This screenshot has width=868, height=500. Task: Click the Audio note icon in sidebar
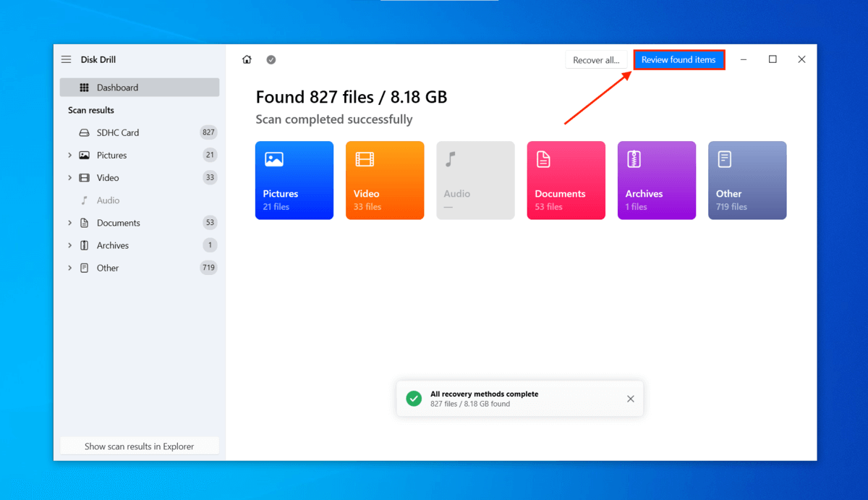click(x=85, y=200)
